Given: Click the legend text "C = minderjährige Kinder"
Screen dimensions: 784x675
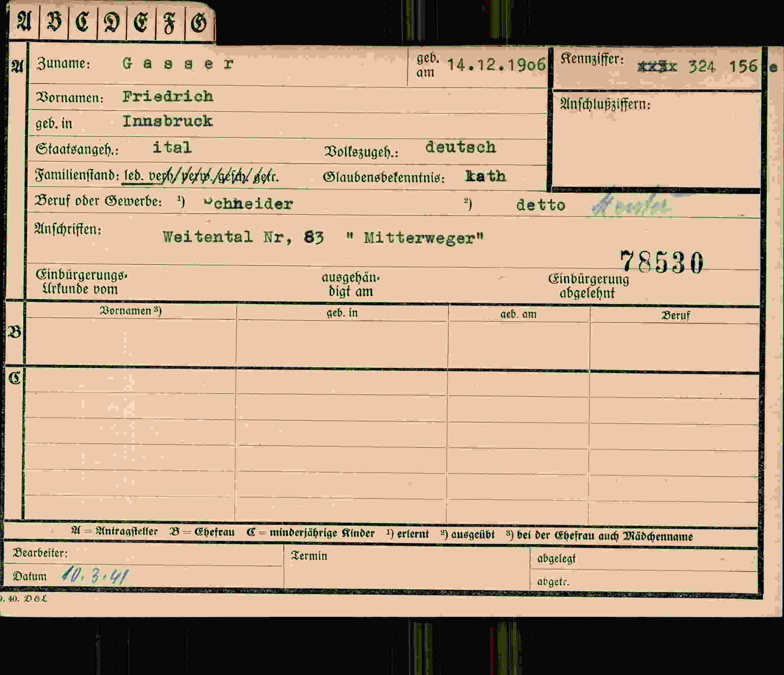Looking at the screenshot, I should click(311, 533).
